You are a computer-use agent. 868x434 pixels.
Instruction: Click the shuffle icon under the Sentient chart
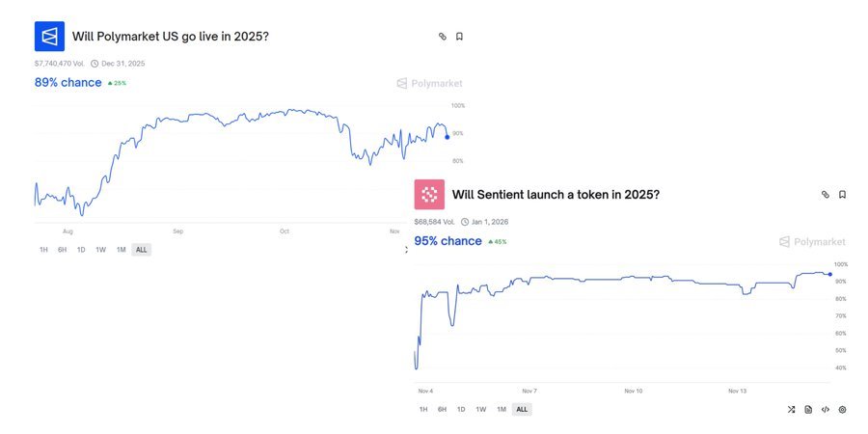click(x=791, y=409)
